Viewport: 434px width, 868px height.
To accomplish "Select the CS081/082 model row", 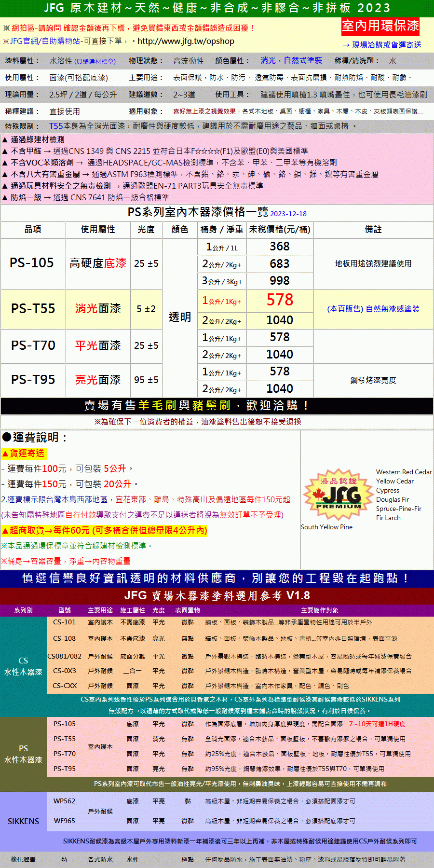I will pos(240,657).
